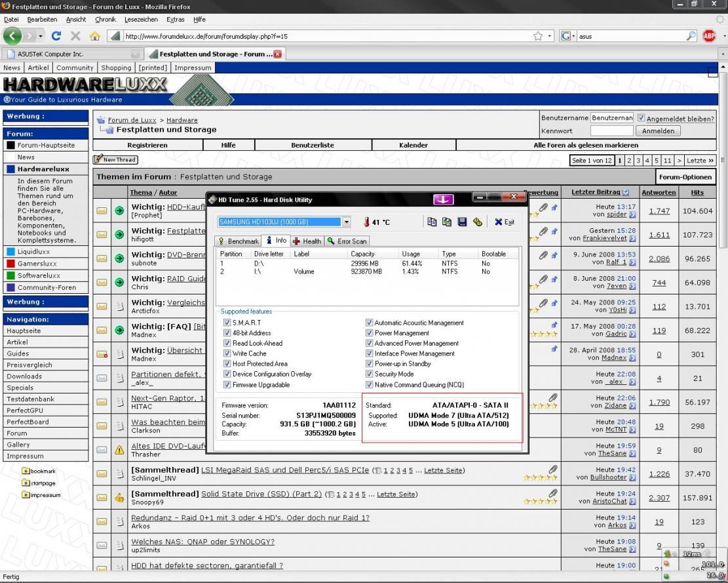
Task: Click the Stop loading X icon
Action: (75, 36)
